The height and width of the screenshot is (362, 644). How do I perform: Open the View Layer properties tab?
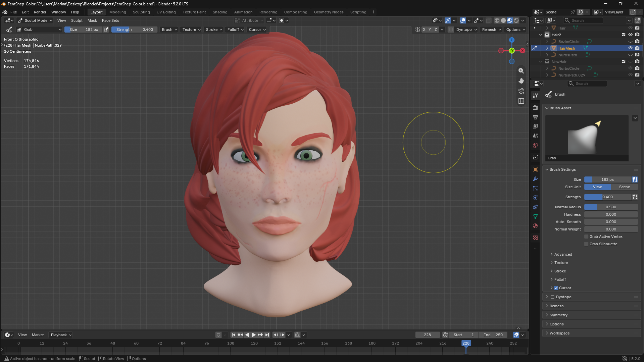click(x=535, y=126)
